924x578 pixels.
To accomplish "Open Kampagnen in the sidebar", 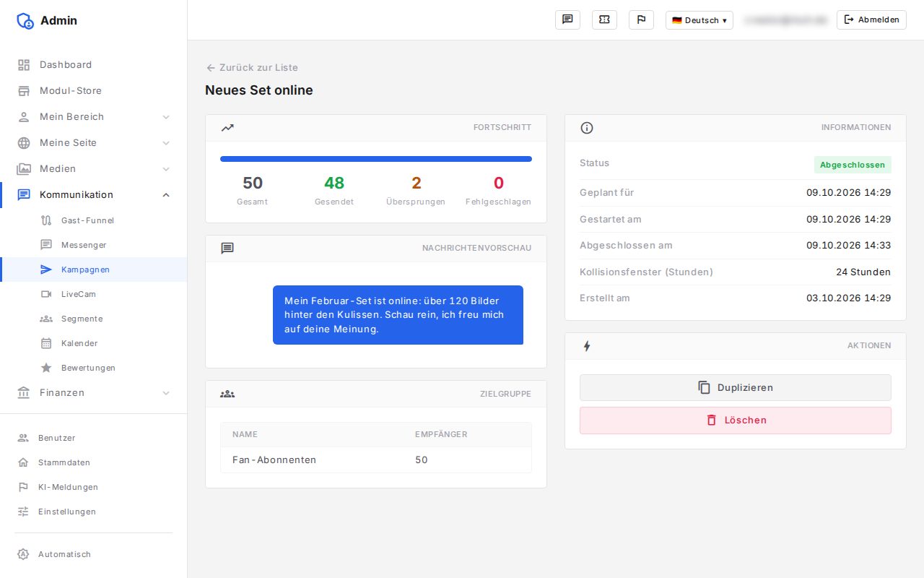I will coord(94,269).
